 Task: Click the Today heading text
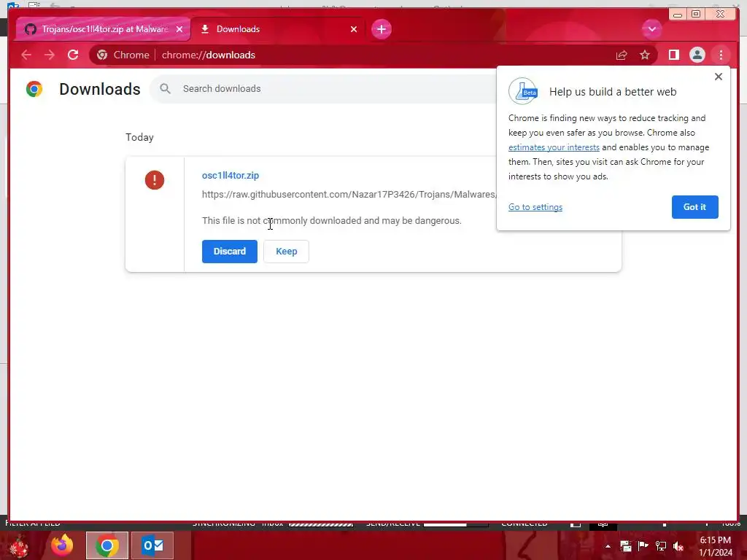point(139,138)
